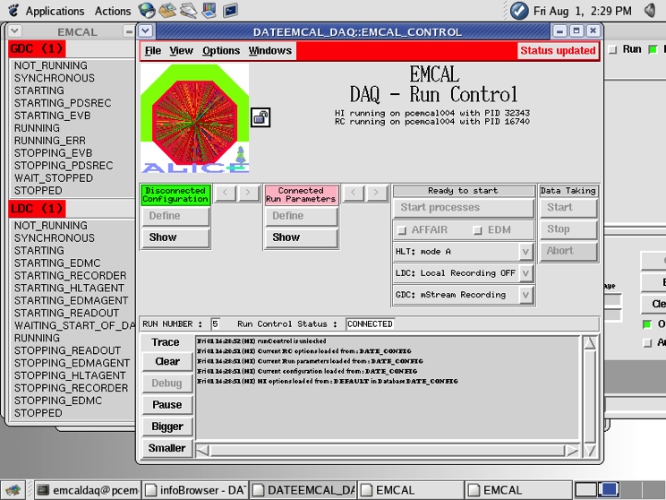Click Status updated indicator
666x500 pixels.
[x=558, y=51]
